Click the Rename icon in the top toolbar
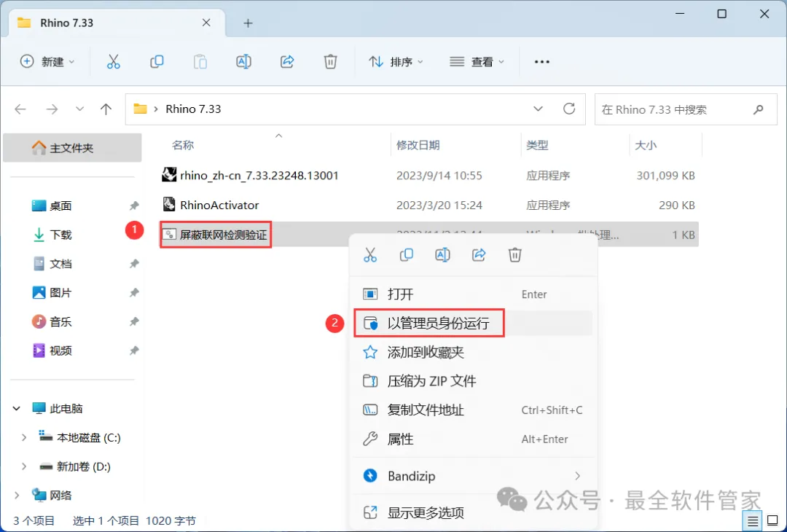Screen dimensions: 787x532 pyautogui.click(x=243, y=62)
